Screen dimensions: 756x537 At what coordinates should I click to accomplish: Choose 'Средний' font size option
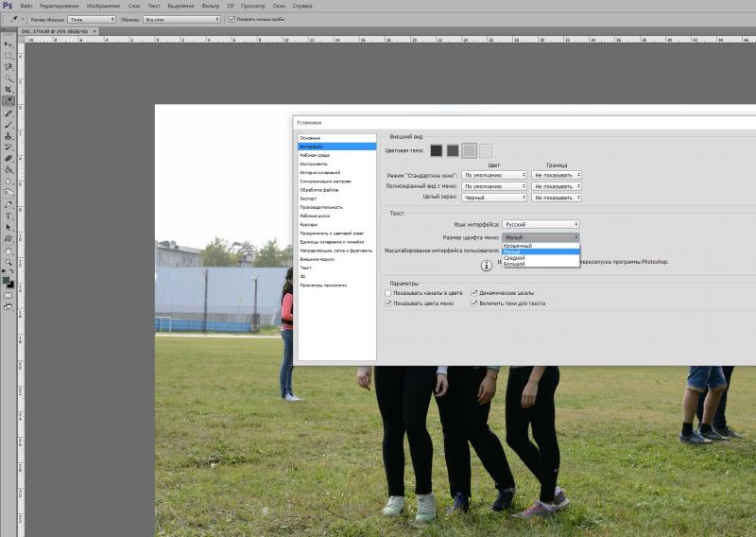[x=541, y=258]
